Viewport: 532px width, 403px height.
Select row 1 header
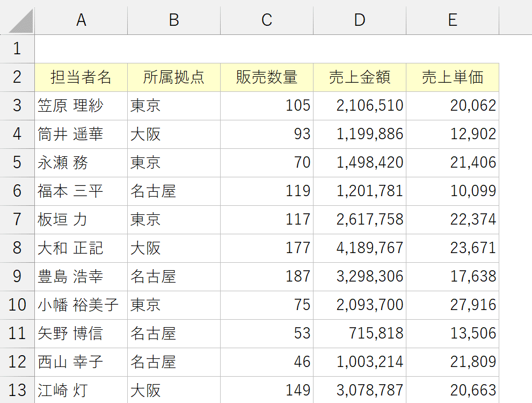(17, 48)
